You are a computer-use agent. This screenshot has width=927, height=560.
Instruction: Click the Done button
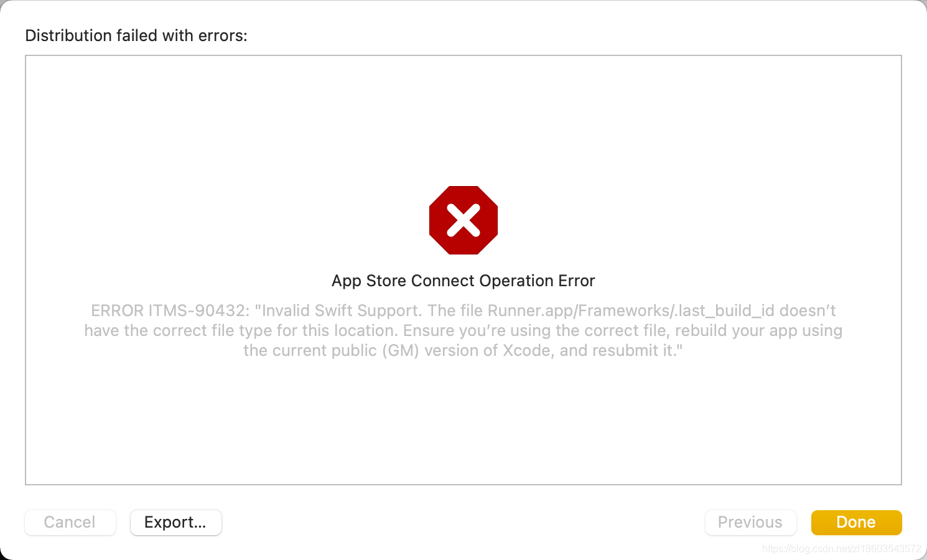[x=855, y=522]
